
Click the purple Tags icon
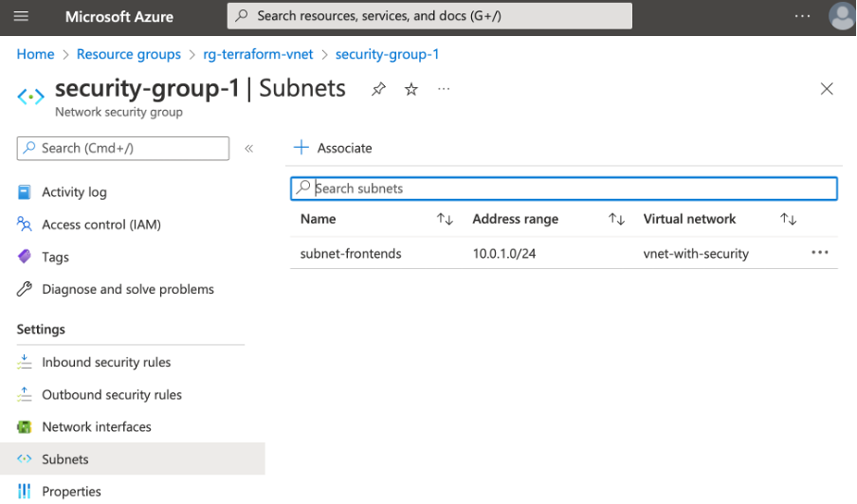coord(24,256)
